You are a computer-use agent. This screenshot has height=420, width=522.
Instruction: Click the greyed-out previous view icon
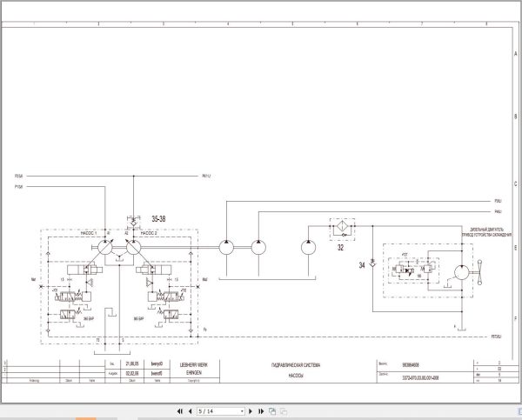pyautogui.click(x=284, y=411)
